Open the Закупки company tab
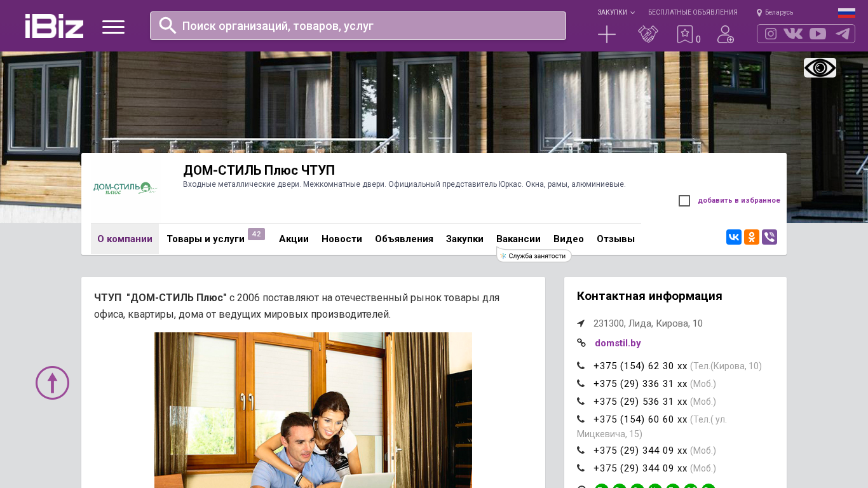This screenshot has height=488, width=868. [465, 239]
